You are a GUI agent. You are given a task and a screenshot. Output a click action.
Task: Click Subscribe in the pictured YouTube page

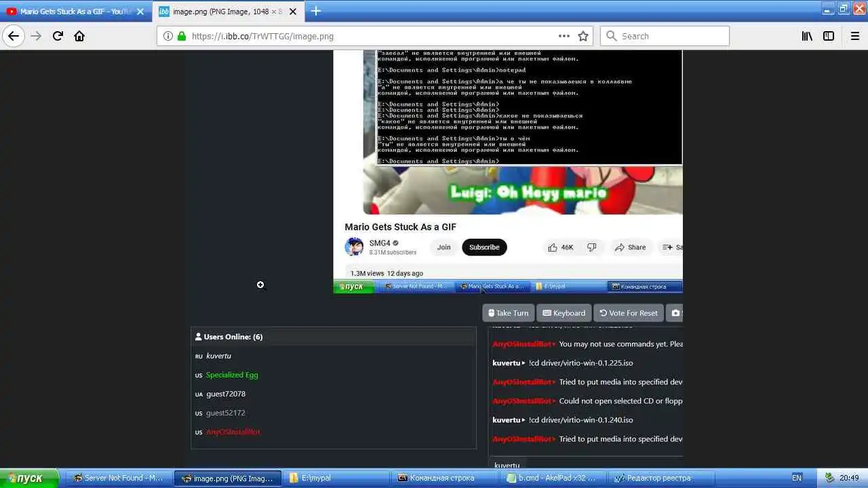click(484, 247)
